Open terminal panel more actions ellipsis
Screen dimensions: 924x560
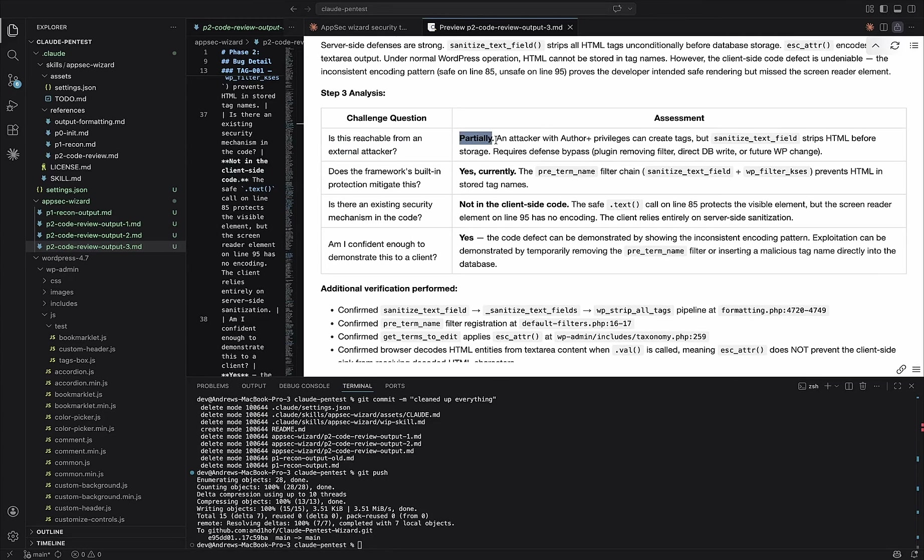[876, 386]
